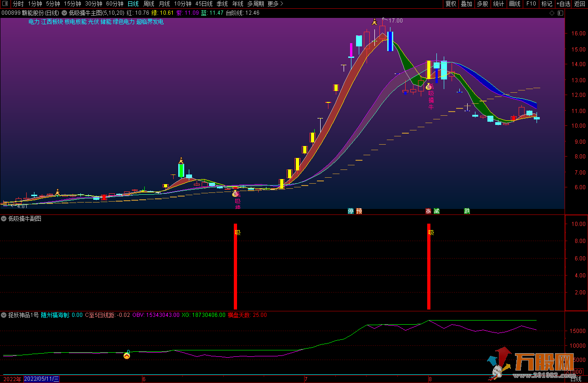
Task: Select the 1分钟 period tab
Action: click(35, 4)
